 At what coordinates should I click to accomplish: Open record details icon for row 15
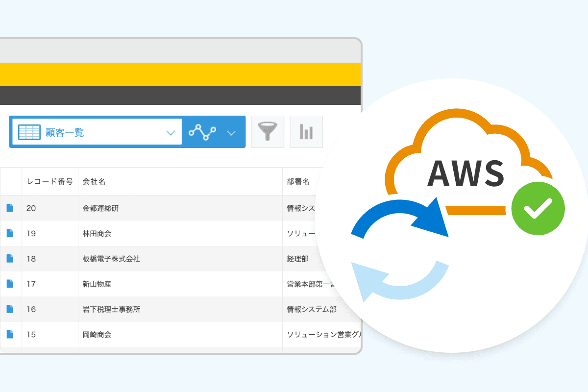10,335
